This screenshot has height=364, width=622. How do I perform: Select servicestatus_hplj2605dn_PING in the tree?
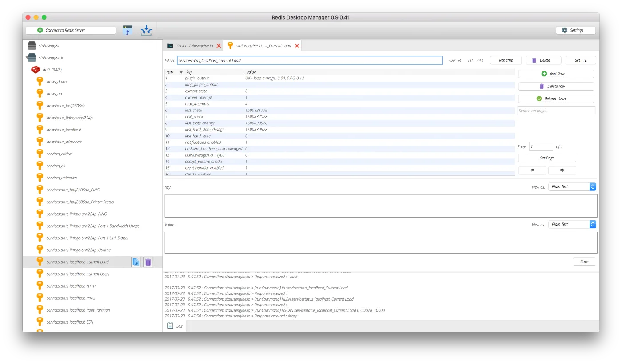point(73,190)
